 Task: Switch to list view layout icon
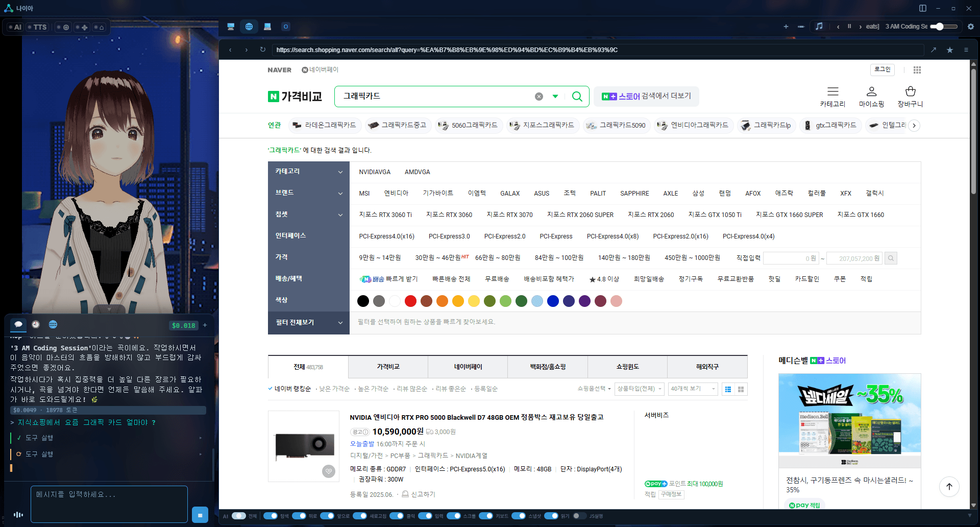(728, 389)
